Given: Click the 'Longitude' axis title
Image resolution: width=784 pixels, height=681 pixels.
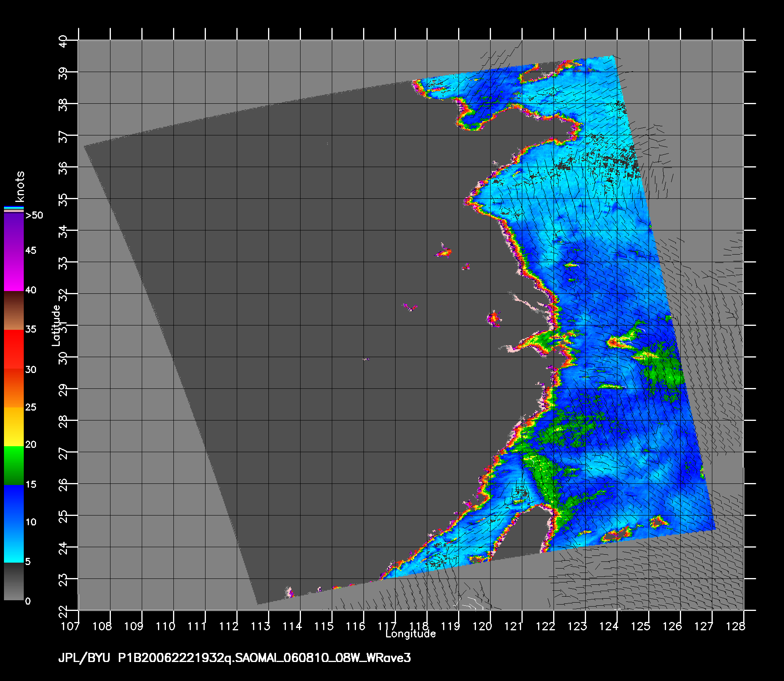Looking at the screenshot, I should 411,634.
